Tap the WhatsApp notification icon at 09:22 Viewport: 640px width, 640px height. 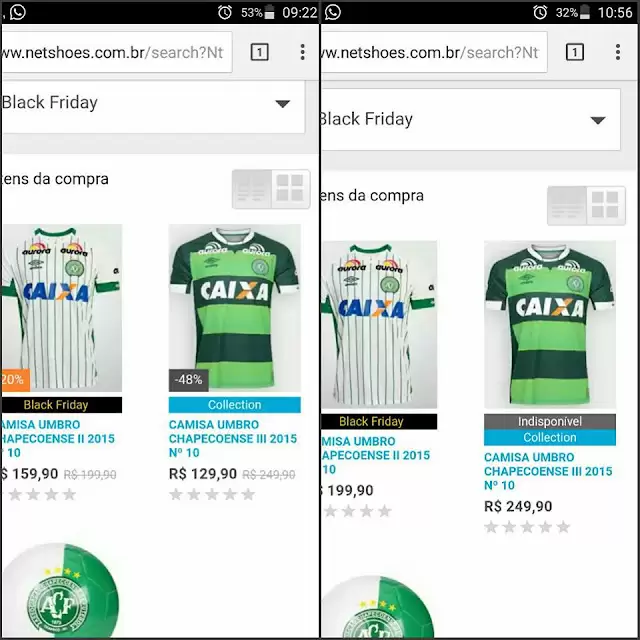point(18,12)
